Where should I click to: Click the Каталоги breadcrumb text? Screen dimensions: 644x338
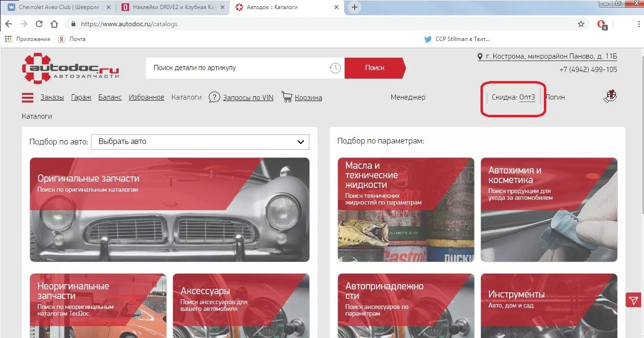coord(37,116)
